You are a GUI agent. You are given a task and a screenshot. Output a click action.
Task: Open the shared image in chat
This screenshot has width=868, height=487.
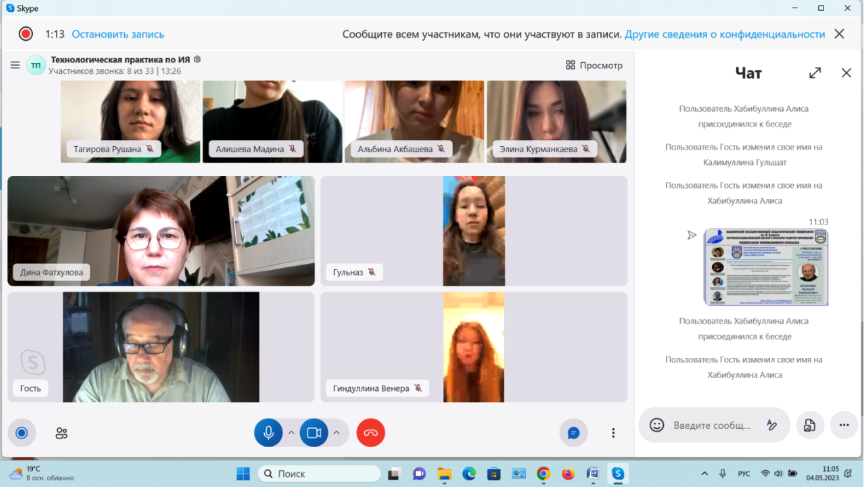766,266
